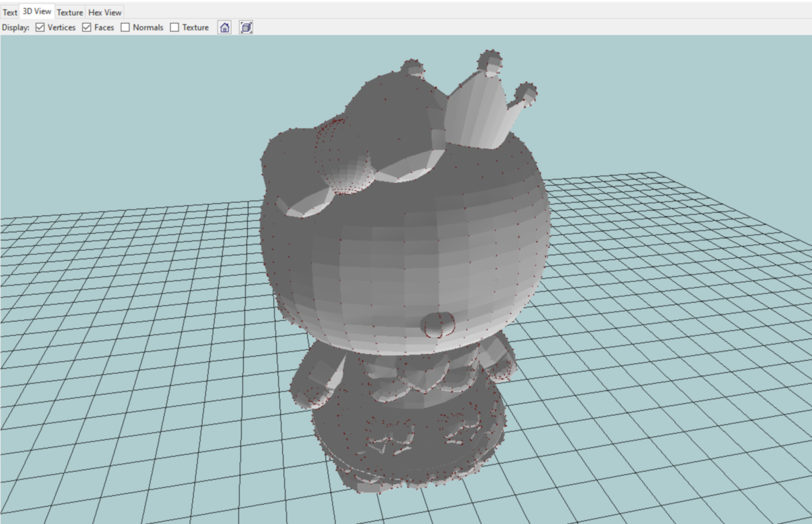Click the nose of the 3D model
The height and width of the screenshot is (524, 812).
pos(438,324)
